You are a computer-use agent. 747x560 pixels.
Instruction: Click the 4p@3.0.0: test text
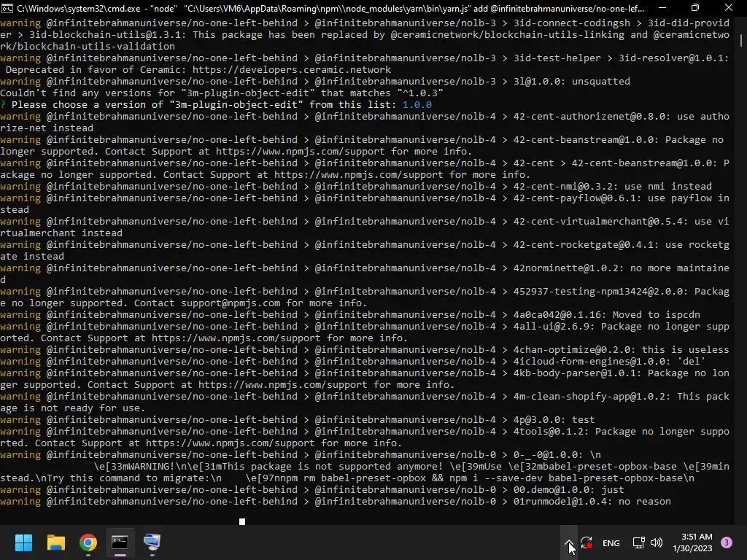pyautogui.click(x=554, y=420)
